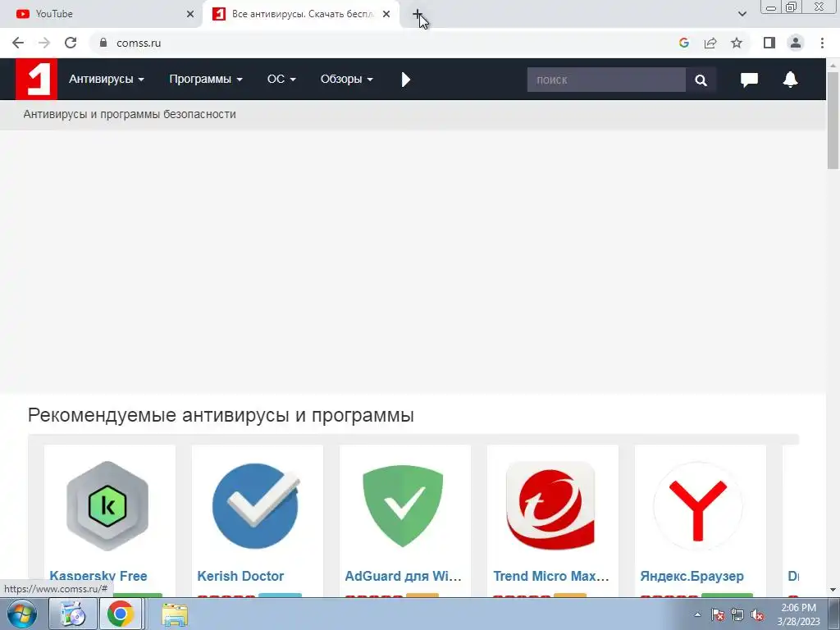The width and height of the screenshot is (840, 630).
Task: Open the Chrome three-dot menu
Action: pyautogui.click(x=822, y=43)
